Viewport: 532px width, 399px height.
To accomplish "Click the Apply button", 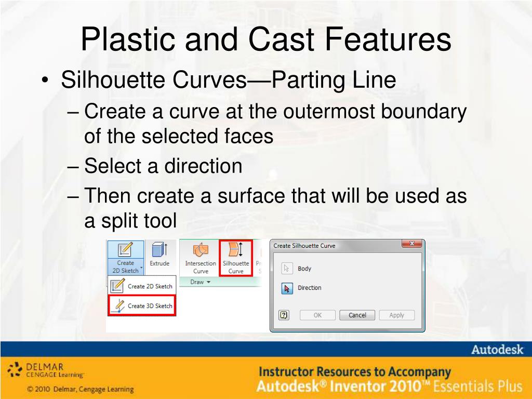I will tap(396, 315).
